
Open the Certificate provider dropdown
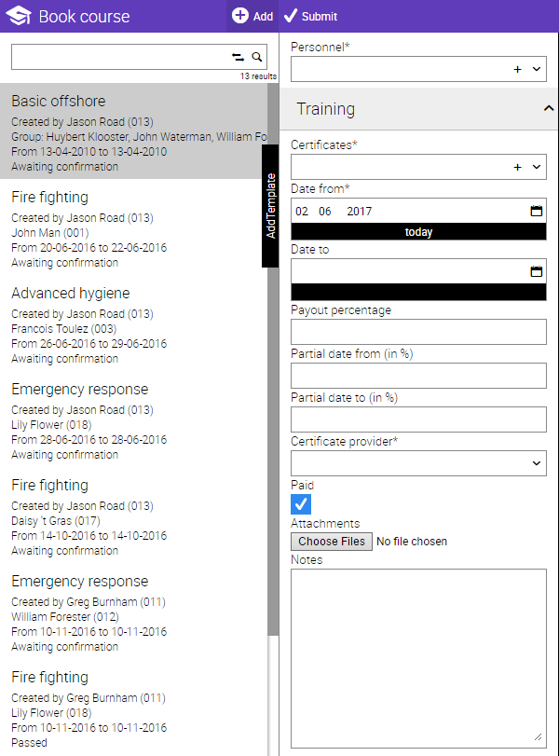tap(418, 462)
